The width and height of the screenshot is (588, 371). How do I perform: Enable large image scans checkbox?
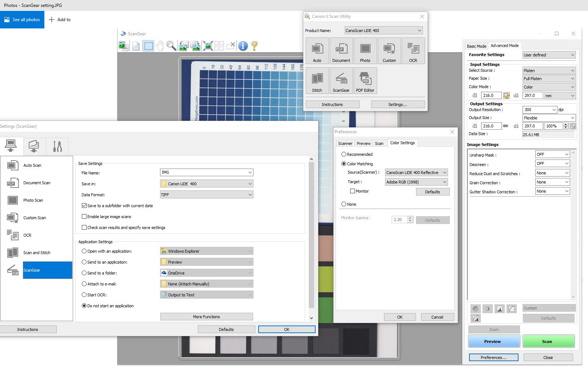pyautogui.click(x=84, y=217)
